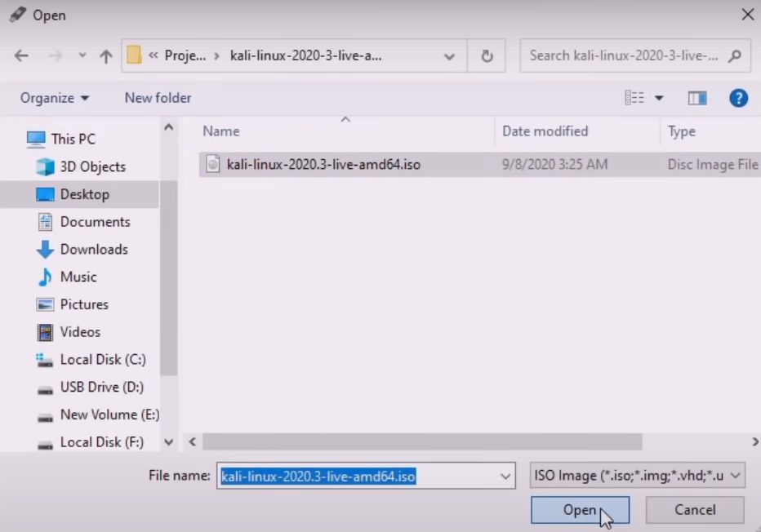Select Local Disk (F:) in navigation pane
The height and width of the screenshot is (532, 761).
point(102,442)
